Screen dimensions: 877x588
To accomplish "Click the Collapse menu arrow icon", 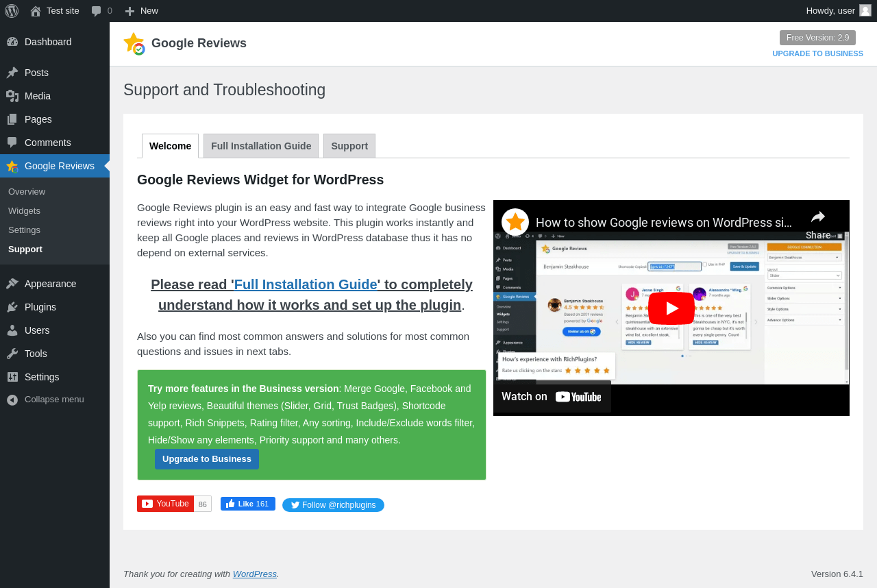I will click(x=12, y=400).
